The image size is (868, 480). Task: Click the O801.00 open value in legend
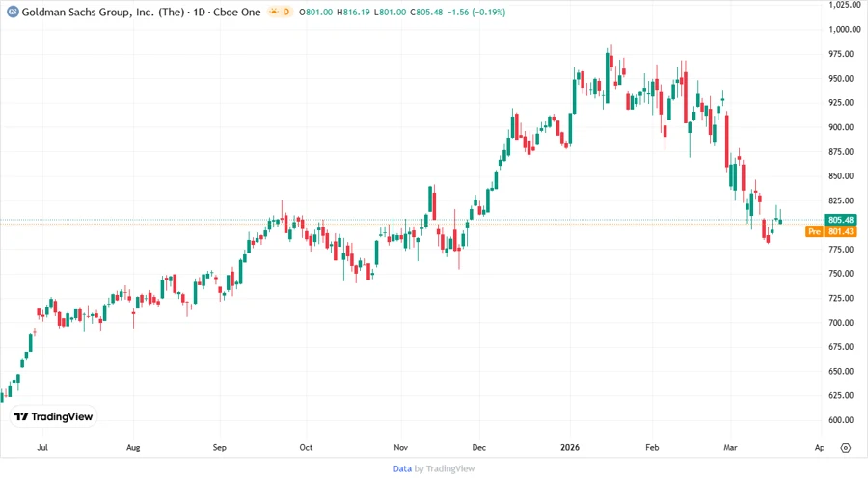coord(316,13)
